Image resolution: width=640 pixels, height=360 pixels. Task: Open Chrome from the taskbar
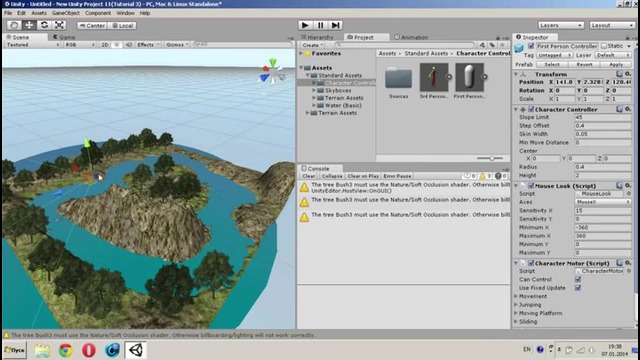(65, 350)
